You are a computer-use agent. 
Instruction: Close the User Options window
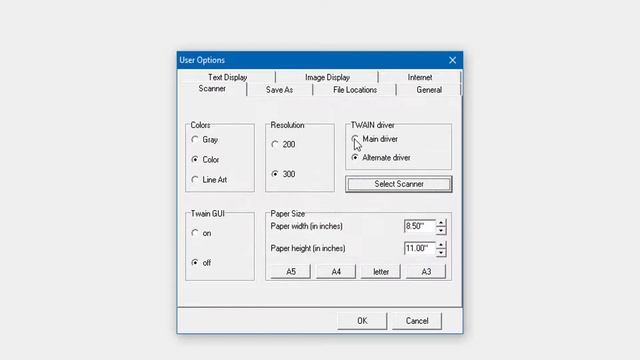click(452, 60)
